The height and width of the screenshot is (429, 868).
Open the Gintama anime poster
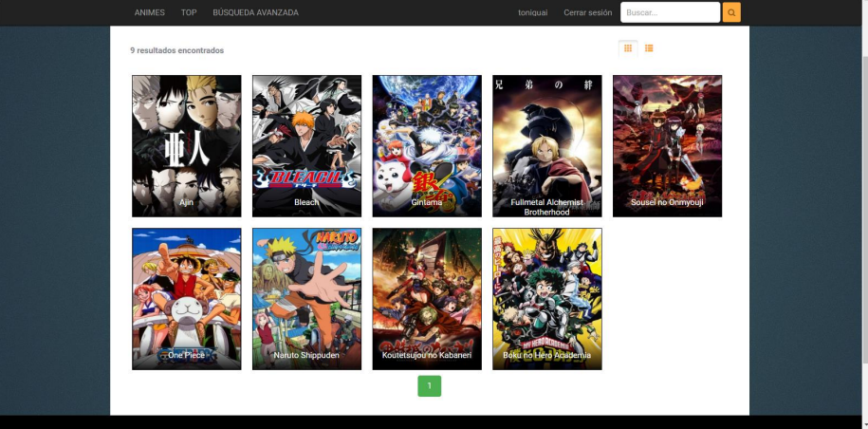click(x=427, y=146)
